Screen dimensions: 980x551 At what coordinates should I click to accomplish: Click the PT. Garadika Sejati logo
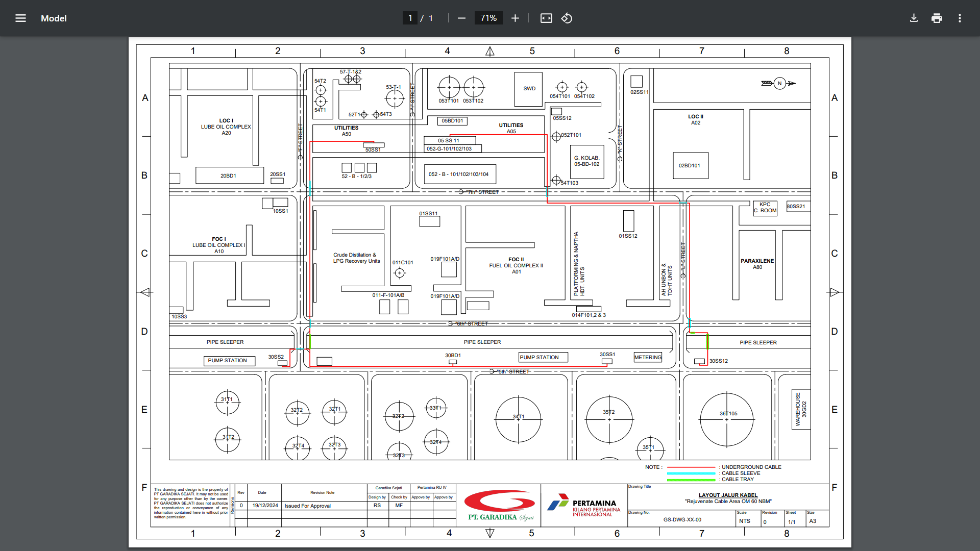tap(499, 505)
